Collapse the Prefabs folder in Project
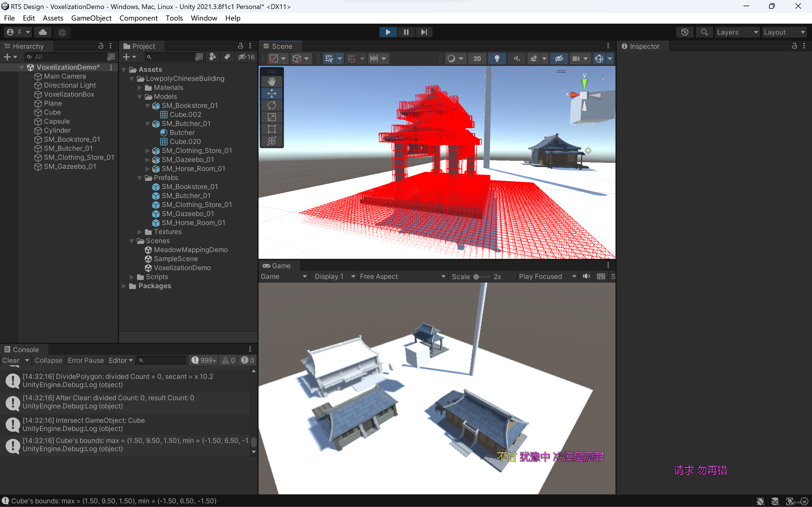This screenshot has width=812, height=507. tap(140, 178)
